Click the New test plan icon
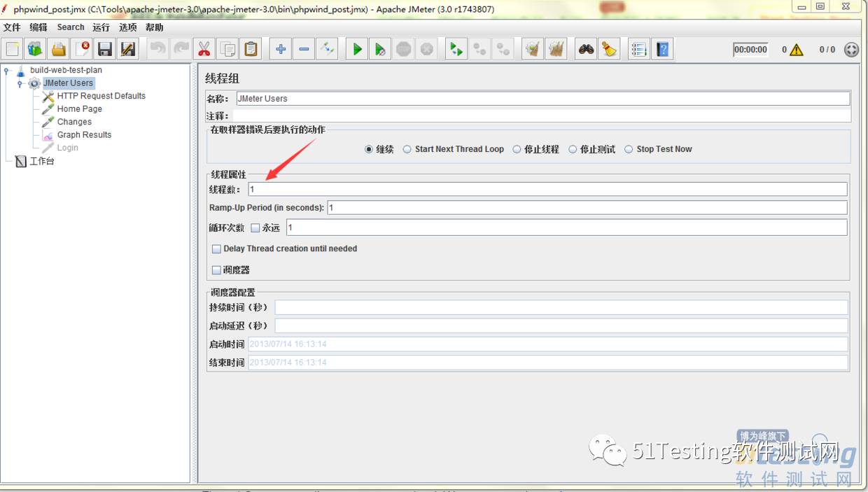 coord(12,49)
